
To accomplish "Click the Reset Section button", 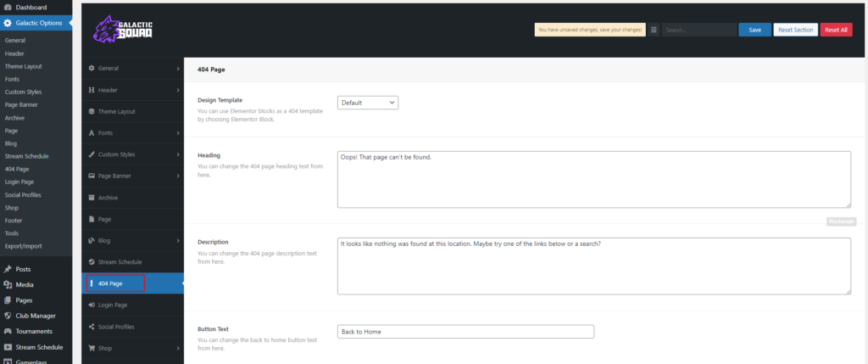I will pyautogui.click(x=795, y=30).
